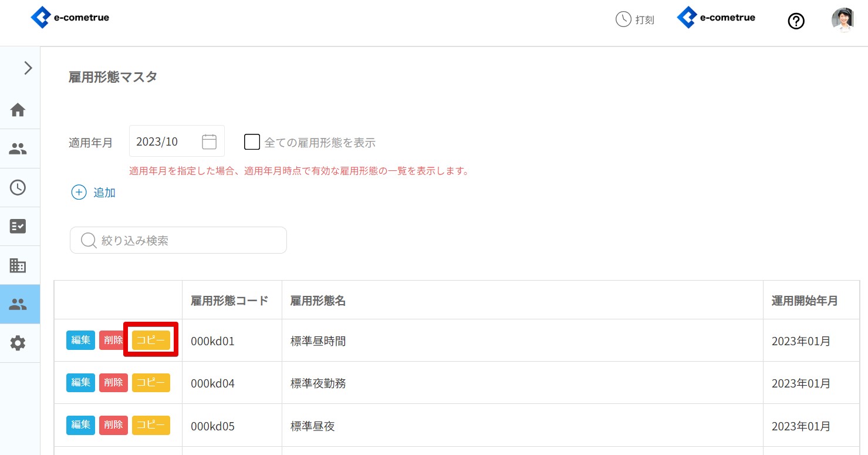Click 編集 for 標準夜勤務 row

point(80,383)
